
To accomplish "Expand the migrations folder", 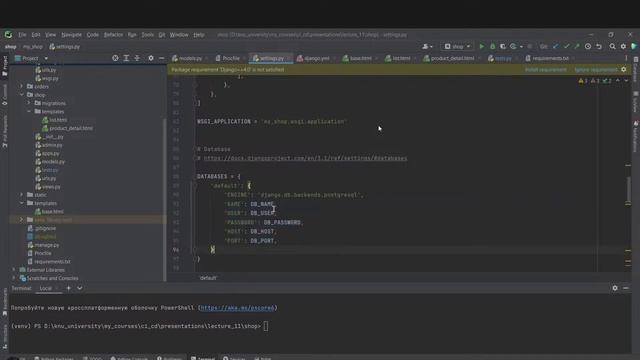I will (29, 103).
